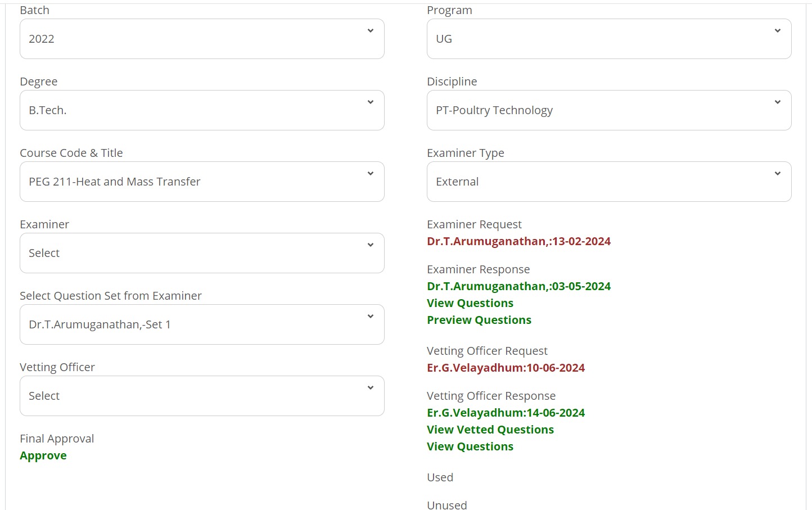Open the Degree dropdown showing B.Tech.
The image size is (812, 510).
tap(201, 110)
